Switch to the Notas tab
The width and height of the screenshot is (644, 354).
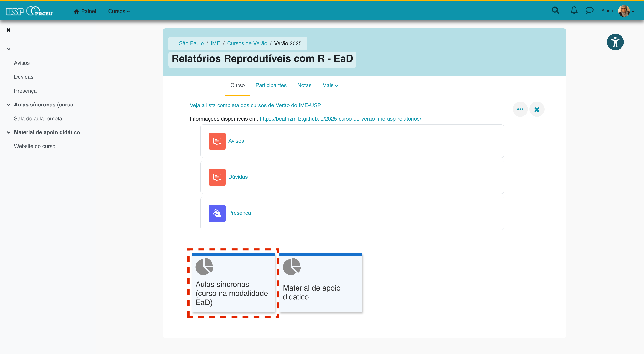tap(304, 85)
